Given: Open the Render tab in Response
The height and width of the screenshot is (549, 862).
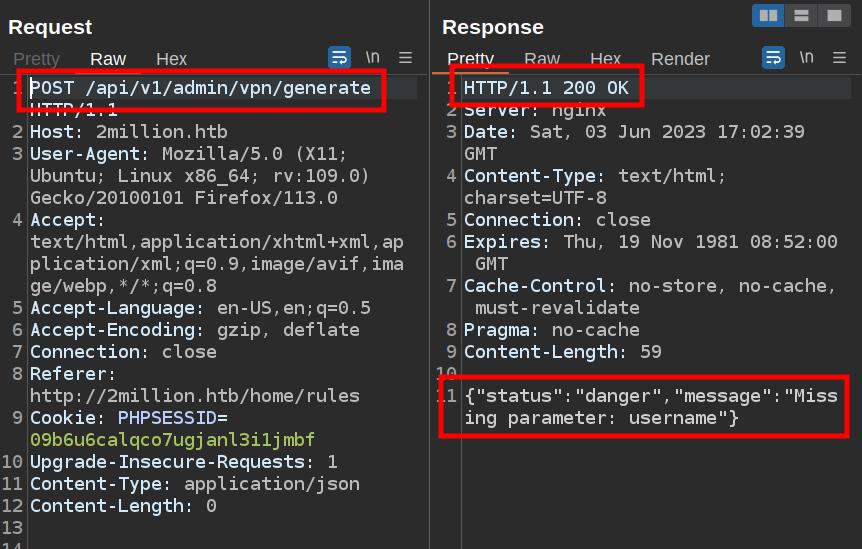Looking at the screenshot, I should pyautogui.click(x=680, y=59).
